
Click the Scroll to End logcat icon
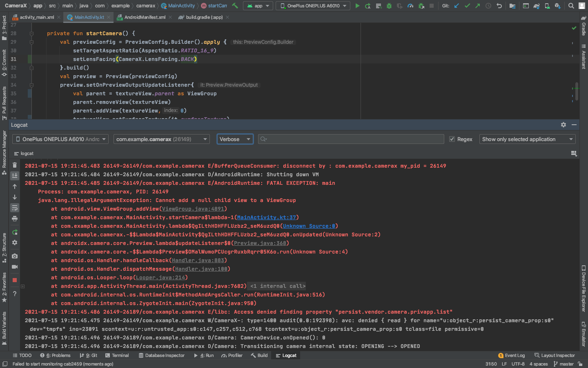click(15, 175)
